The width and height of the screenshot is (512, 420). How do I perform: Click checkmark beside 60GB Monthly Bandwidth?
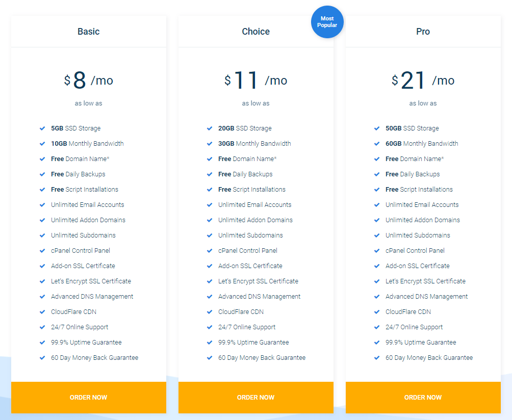tap(377, 144)
